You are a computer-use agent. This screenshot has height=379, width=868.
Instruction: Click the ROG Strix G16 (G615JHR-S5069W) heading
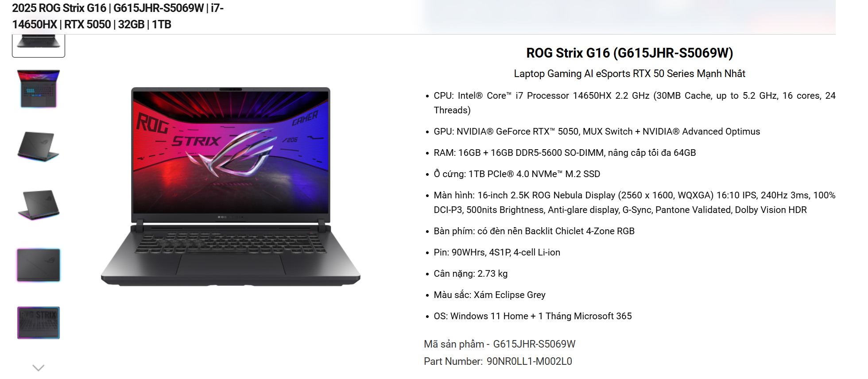point(629,53)
